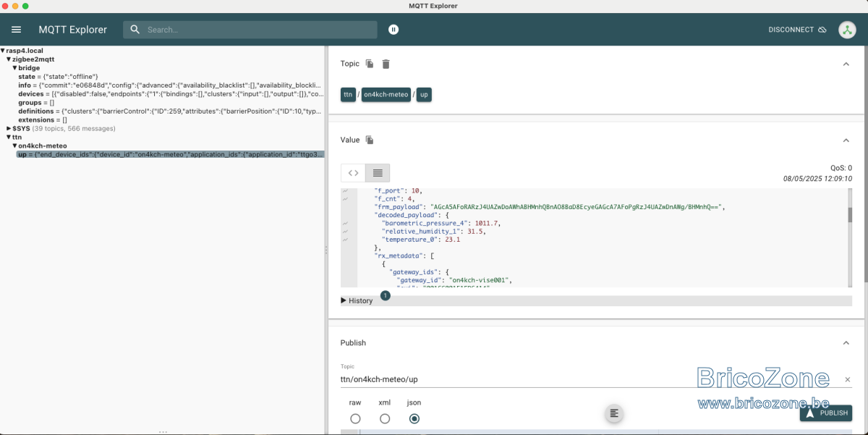Collapse the Topic panel chevron
The width and height of the screenshot is (868, 435).
coord(846,64)
